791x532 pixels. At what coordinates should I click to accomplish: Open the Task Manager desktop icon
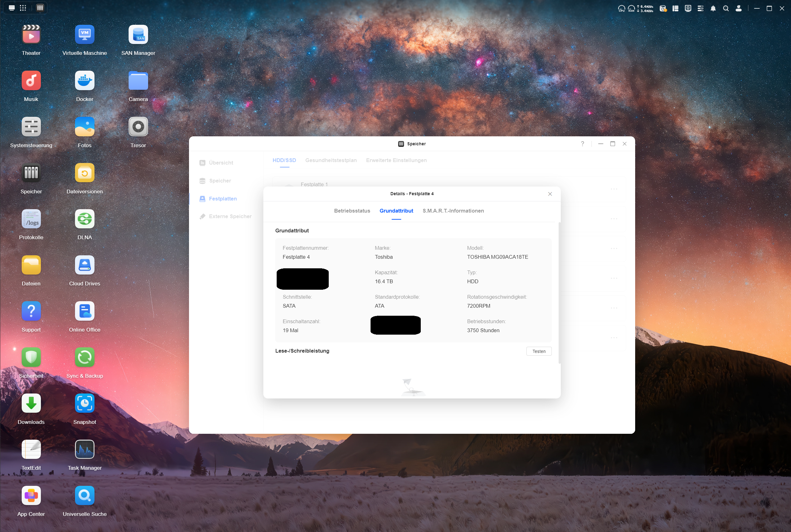tap(85, 450)
